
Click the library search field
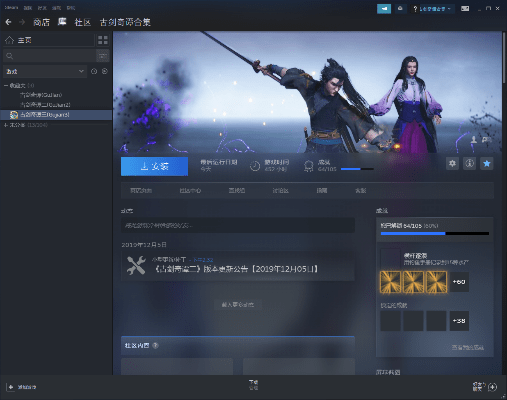tap(49, 56)
